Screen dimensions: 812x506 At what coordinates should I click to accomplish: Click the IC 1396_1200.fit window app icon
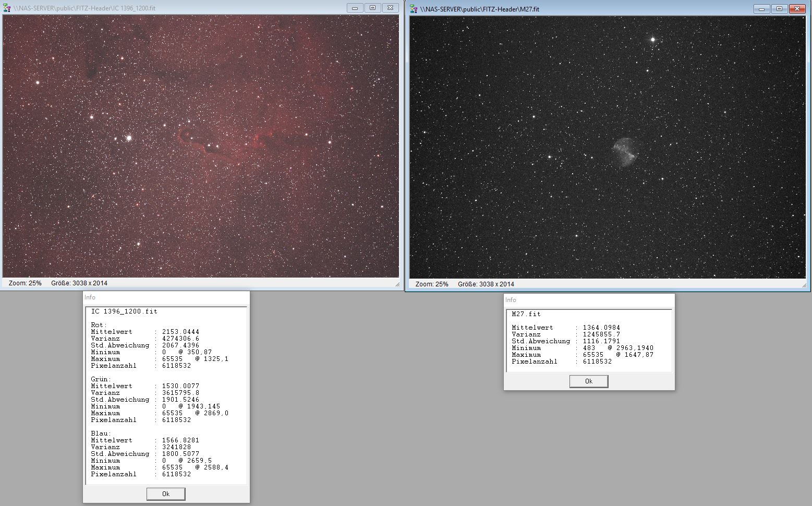[7, 8]
